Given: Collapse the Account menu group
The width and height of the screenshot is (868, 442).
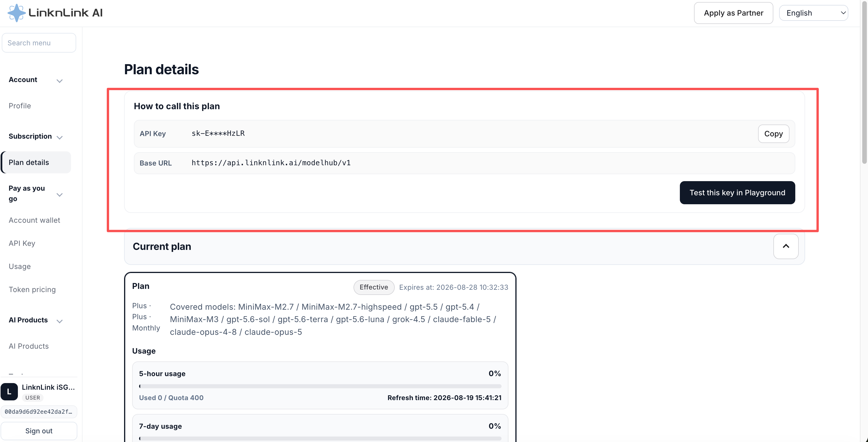Looking at the screenshot, I should point(60,81).
